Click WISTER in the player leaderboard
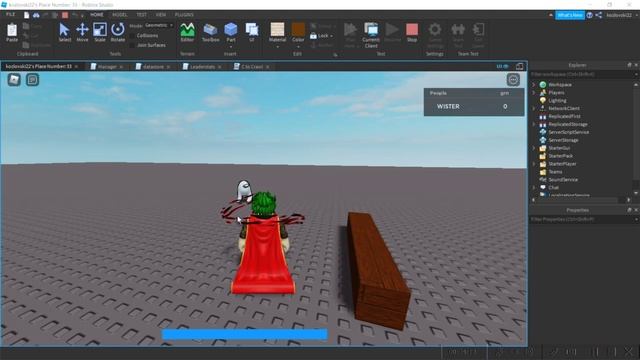Viewport: 640px width, 360px height. pyautogui.click(x=448, y=107)
